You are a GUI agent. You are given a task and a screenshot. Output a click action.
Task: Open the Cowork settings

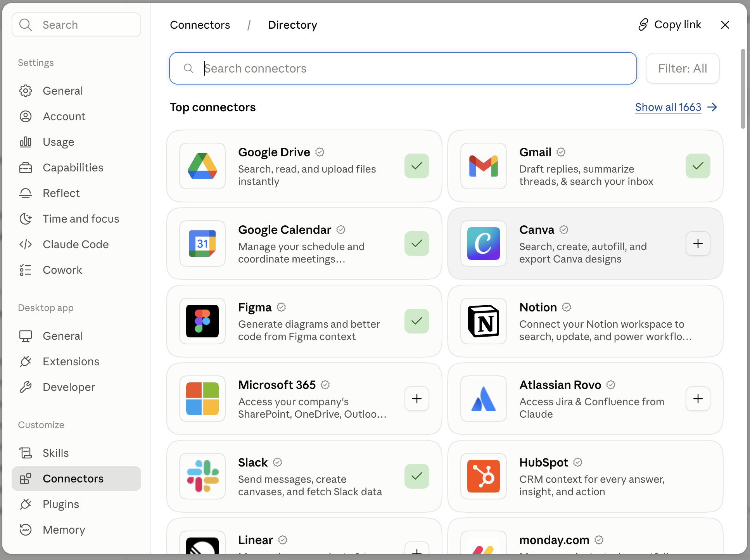tap(76, 270)
